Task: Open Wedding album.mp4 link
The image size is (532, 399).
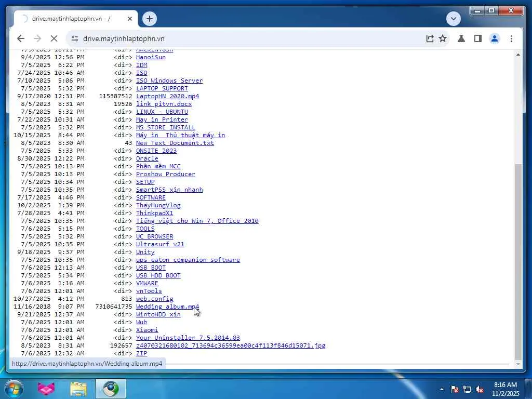Action: coord(168,307)
